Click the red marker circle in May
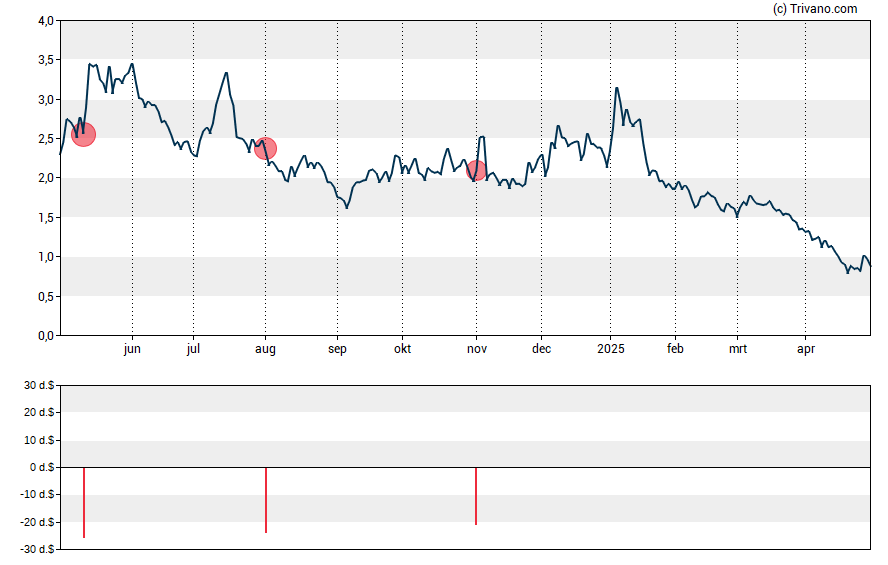The image size is (888, 565). (83, 135)
